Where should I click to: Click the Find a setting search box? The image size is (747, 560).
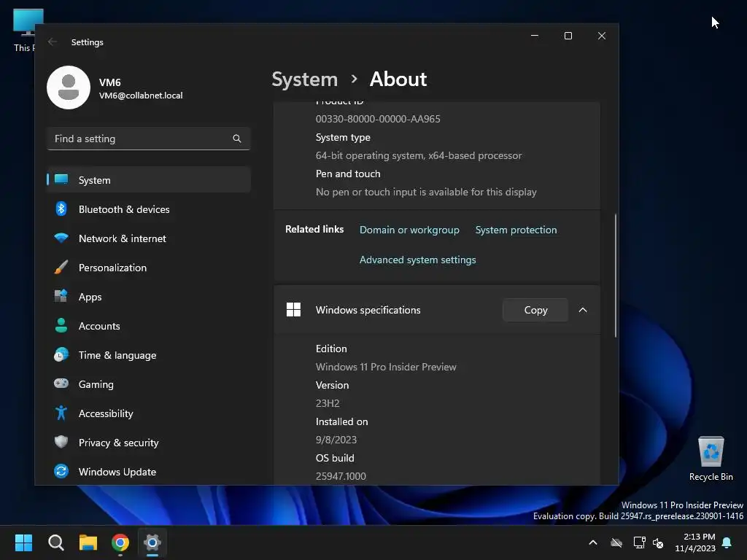pyautogui.click(x=149, y=139)
